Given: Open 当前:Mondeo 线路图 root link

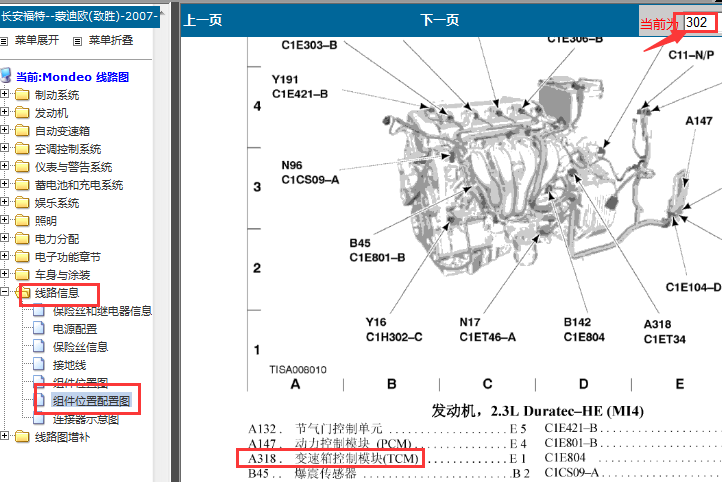Looking at the screenshot, I should click(72, 77).
